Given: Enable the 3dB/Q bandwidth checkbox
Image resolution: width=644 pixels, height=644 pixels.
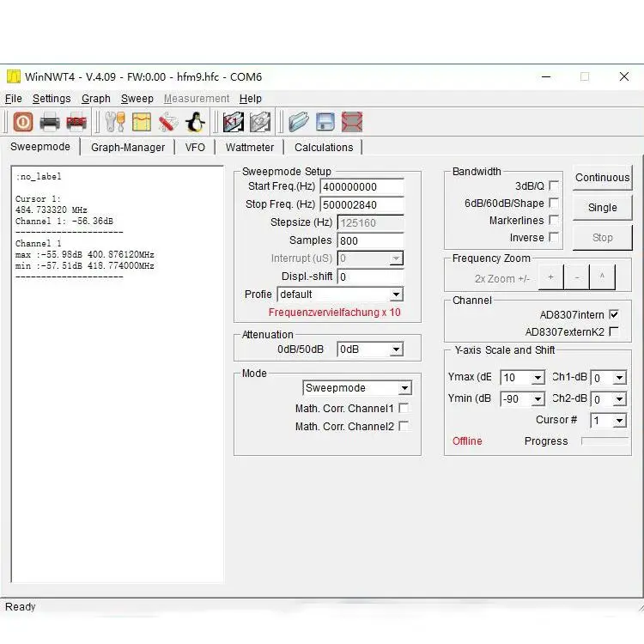Looking at the screenshot, I should click(554, 185).
